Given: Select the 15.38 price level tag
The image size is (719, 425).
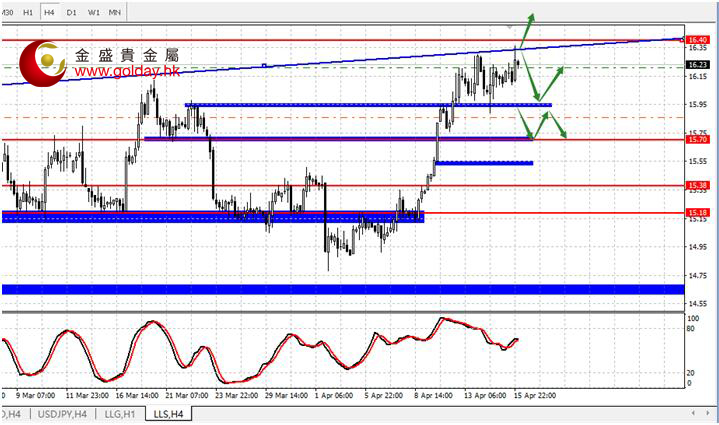Looking at the screenshot, I should (698, 185).
